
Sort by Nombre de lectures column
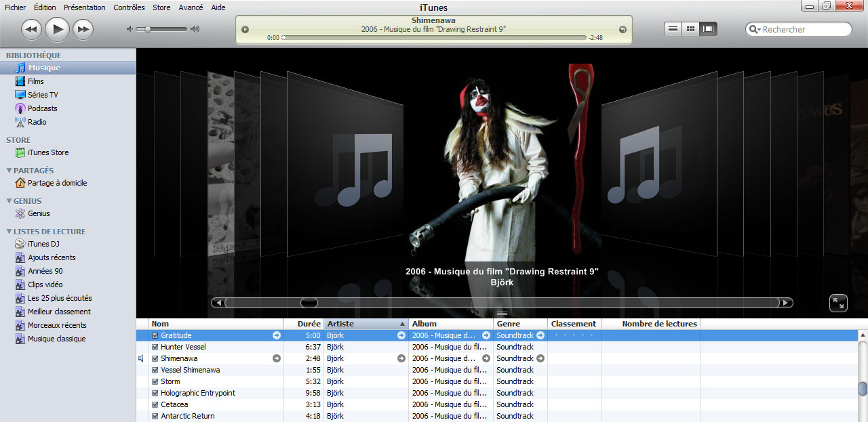click(x=651, y=324)
